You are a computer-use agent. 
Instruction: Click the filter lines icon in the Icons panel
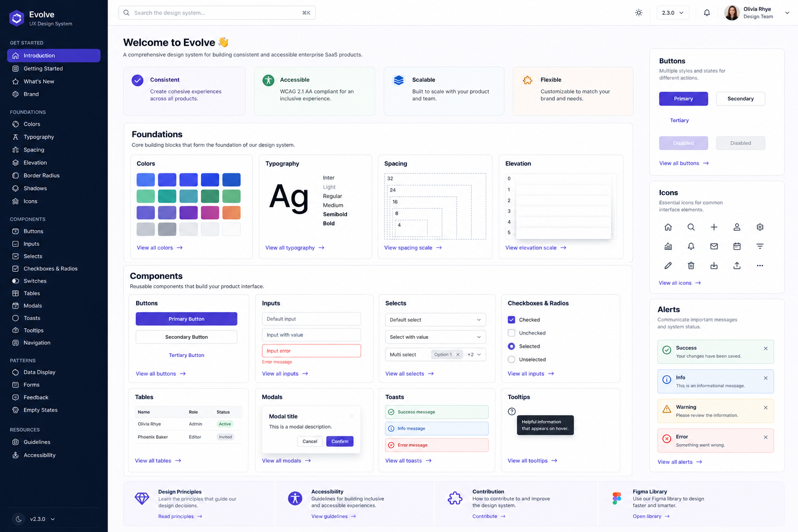click(x=760, y=246)
